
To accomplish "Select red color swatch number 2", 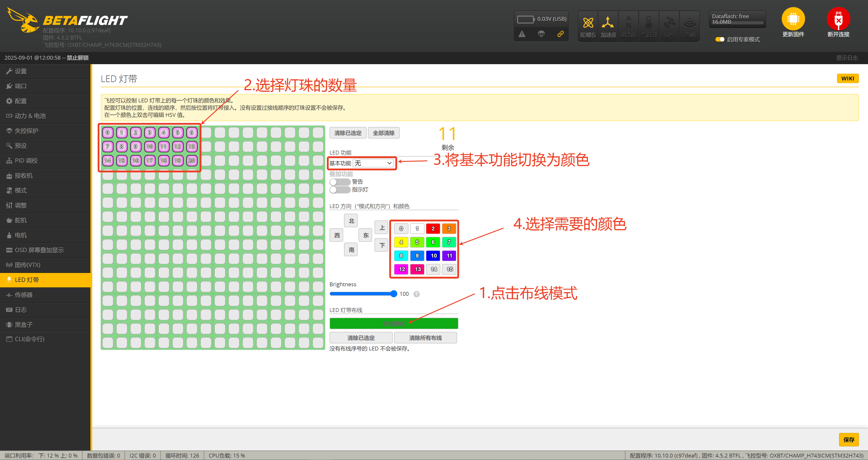I will [433, 229].
